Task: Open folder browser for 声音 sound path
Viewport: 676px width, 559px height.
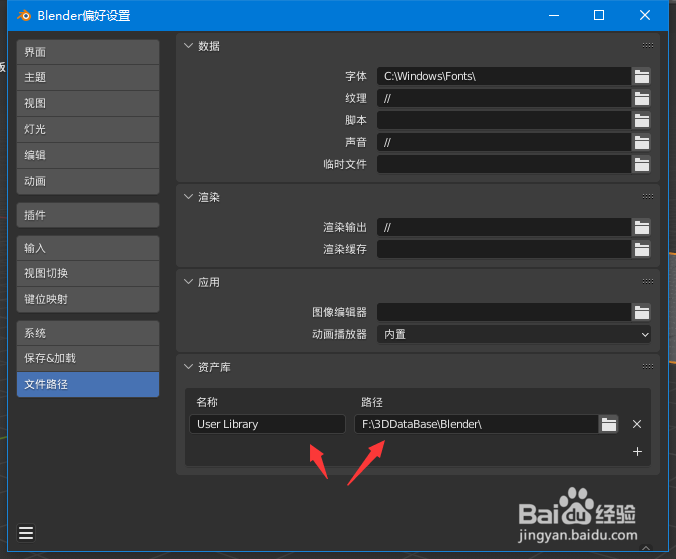Action: click(642, 142)
